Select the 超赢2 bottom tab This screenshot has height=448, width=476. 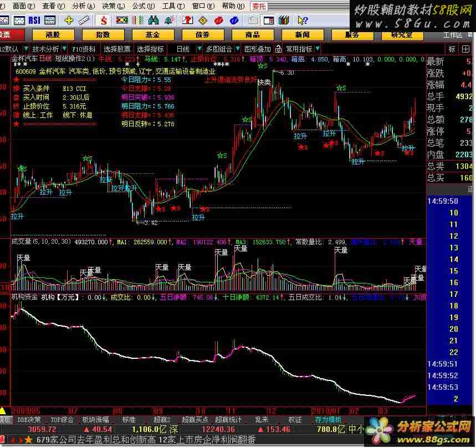pos(162,420)
